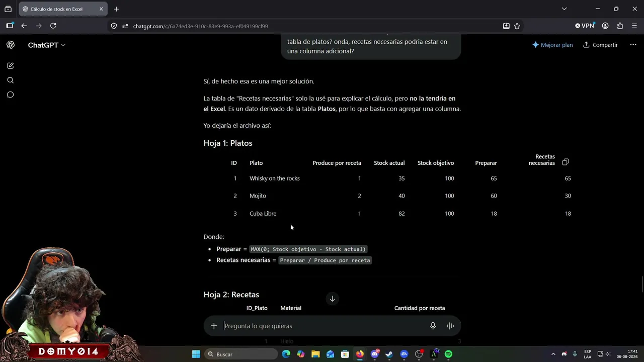Click the ID_Plato column header
644x362 pixels.
click(257, 308)
